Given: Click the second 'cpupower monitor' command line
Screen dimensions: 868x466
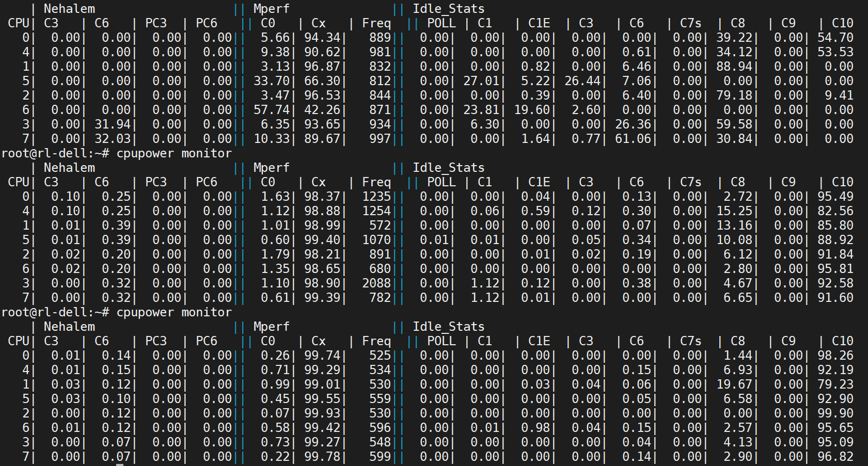Looking at the screenshot, I should (x=117, y=312).
